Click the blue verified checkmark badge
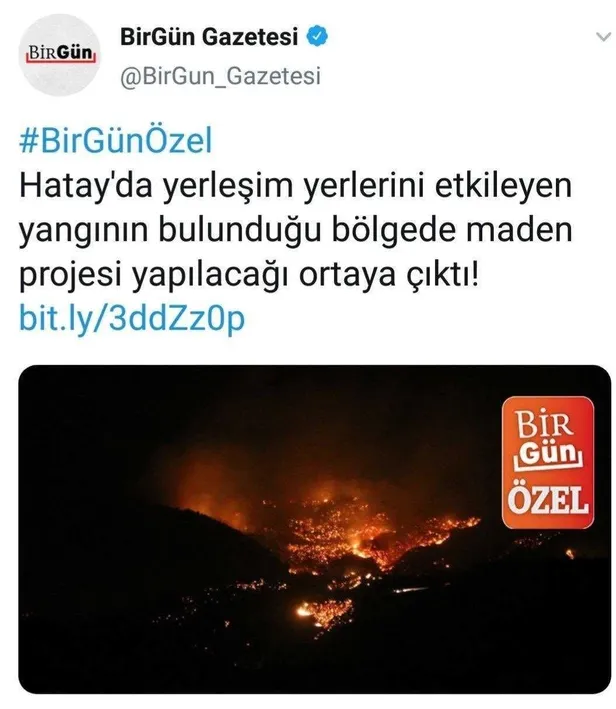The width and height of the screenshot is (616, 709). pyautogui.click(x=317, y=37)
